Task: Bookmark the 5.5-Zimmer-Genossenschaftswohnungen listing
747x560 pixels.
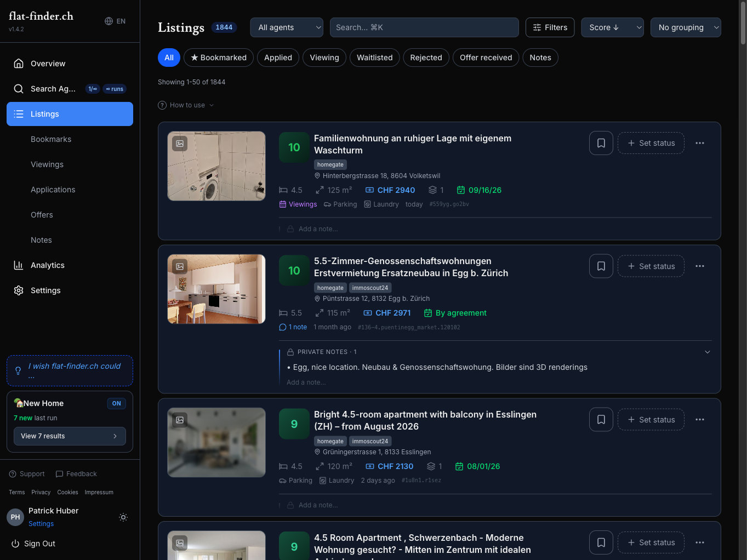Action: pyautogui.click(x=601, y=266)
